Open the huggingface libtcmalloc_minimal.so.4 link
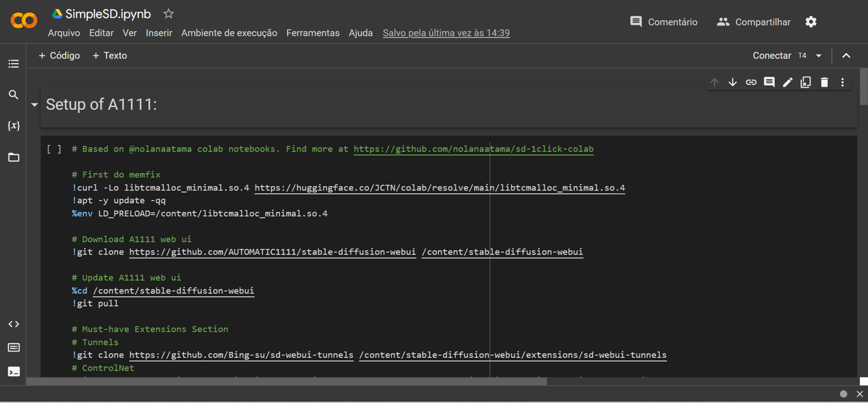Image resolution: width=868 pixels, height=403 pixels. (439, 188)
